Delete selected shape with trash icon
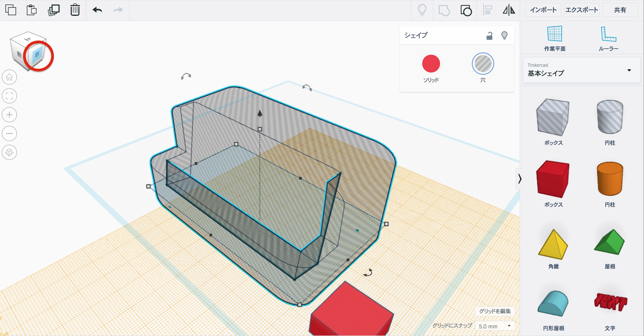 [75, 10]
